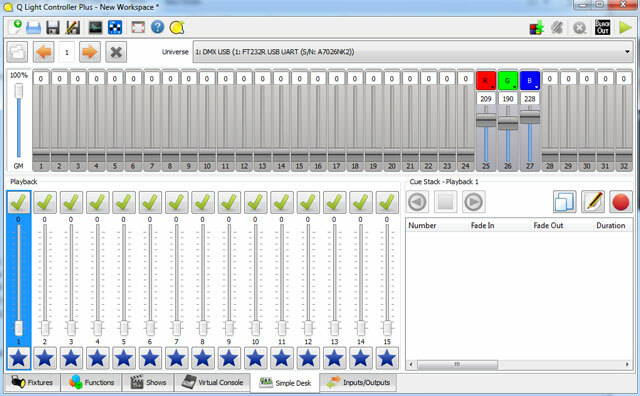Save the workspace with the floppy disk icon
The image size is (640, 396).
point(53,28)
